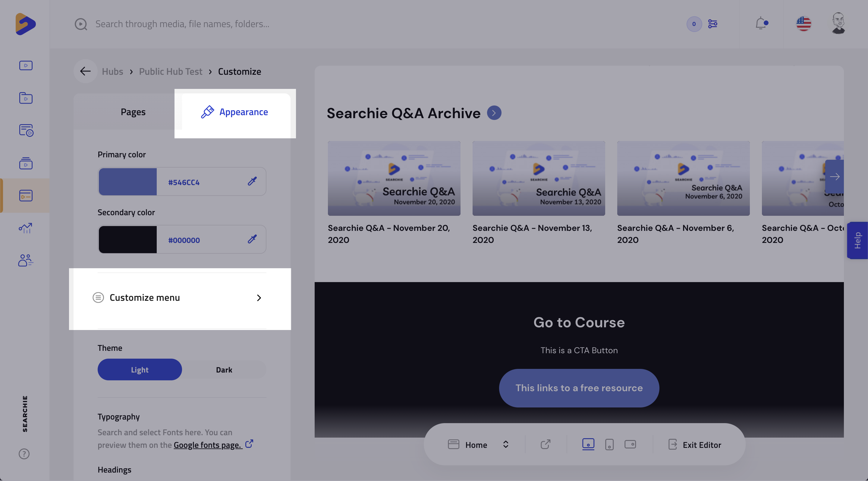This screenshot has height=481, width=868.
Task: Click the search filter sliders icon
Action: [712, 24]
